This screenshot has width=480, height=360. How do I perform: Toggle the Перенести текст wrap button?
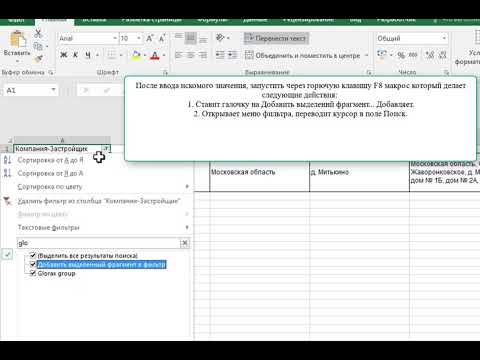coord(276,38)
